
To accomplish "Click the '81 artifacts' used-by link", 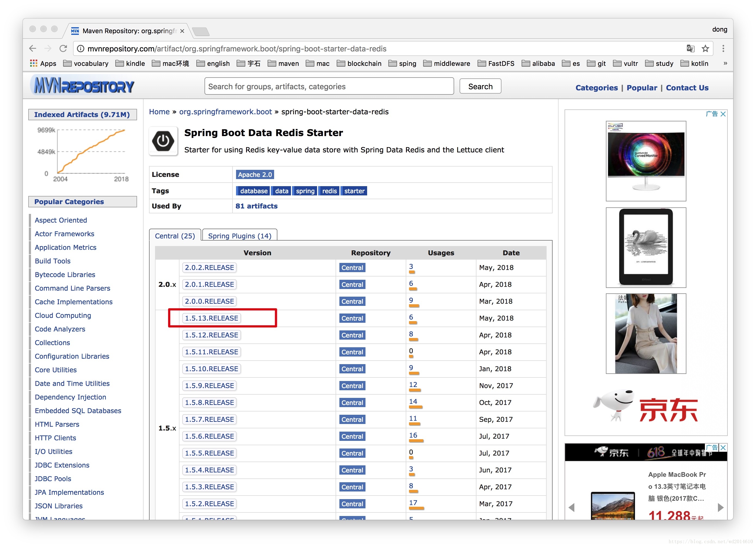I will click(256, 206).
